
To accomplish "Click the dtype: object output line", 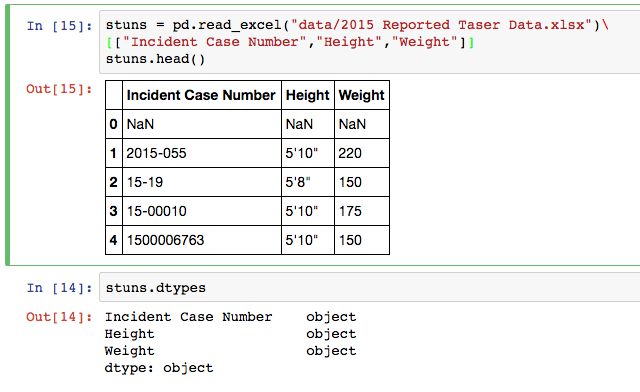I will pyautogui.click(x=159, y=368).
